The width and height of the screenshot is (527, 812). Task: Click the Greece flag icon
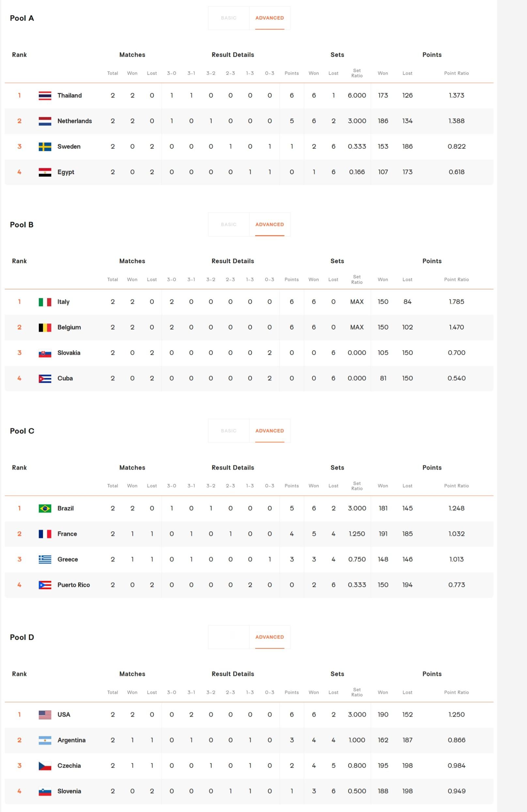tap(45, 560)
